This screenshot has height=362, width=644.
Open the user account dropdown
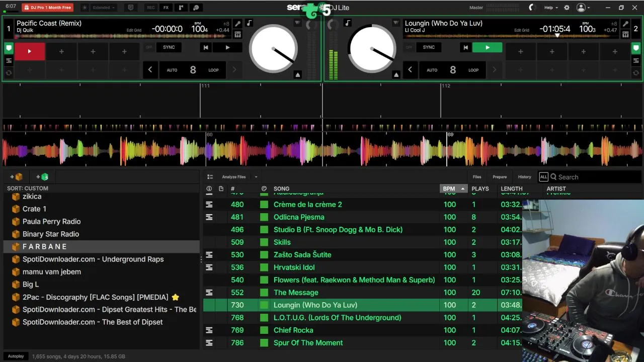tap(583, 8)
